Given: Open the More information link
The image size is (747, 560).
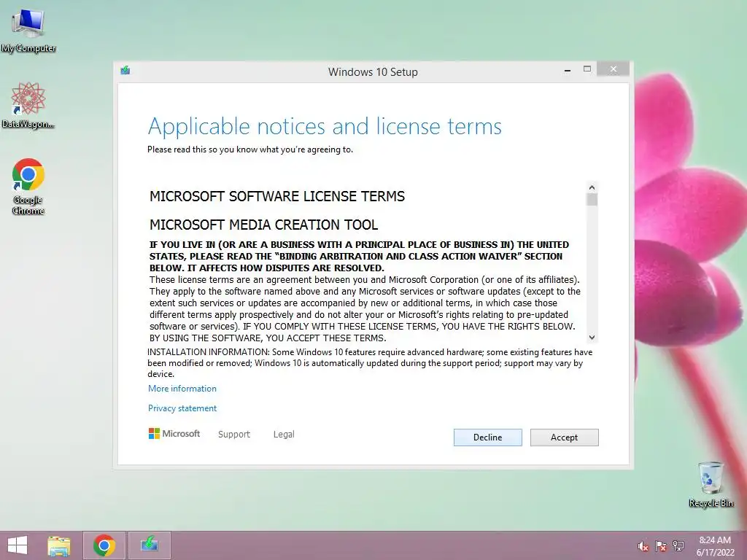Looking at the screenshot, I should coord(182,389).
